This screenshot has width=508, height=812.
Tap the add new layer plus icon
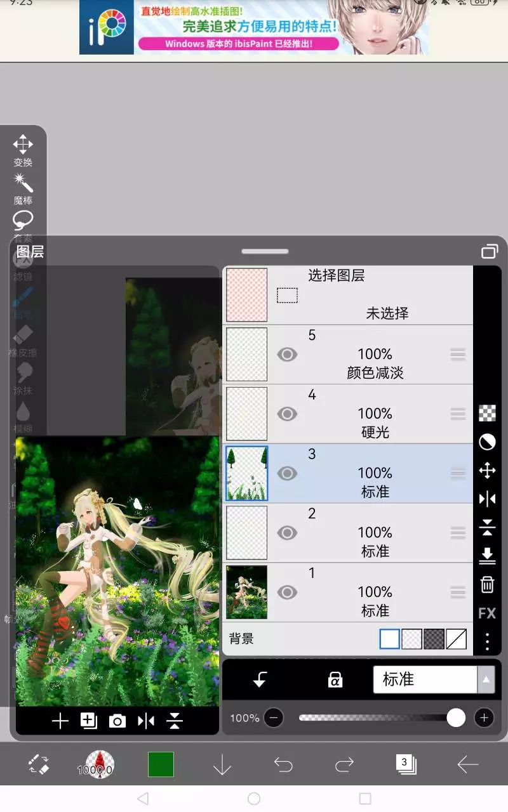coord(60,721)
